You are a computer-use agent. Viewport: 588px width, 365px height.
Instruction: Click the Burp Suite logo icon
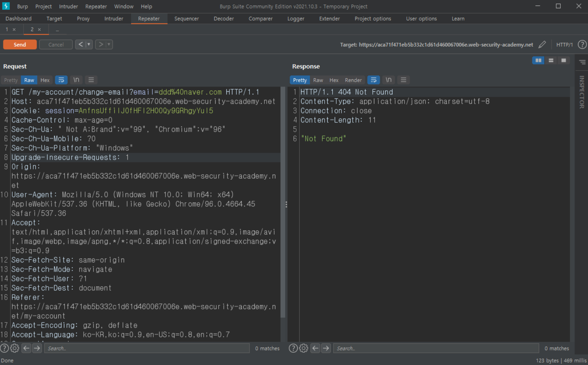(6, 6)
